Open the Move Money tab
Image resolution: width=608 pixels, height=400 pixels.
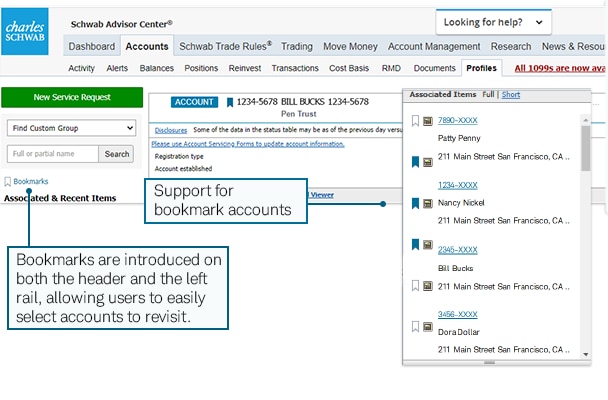click(x=350, y=46)
